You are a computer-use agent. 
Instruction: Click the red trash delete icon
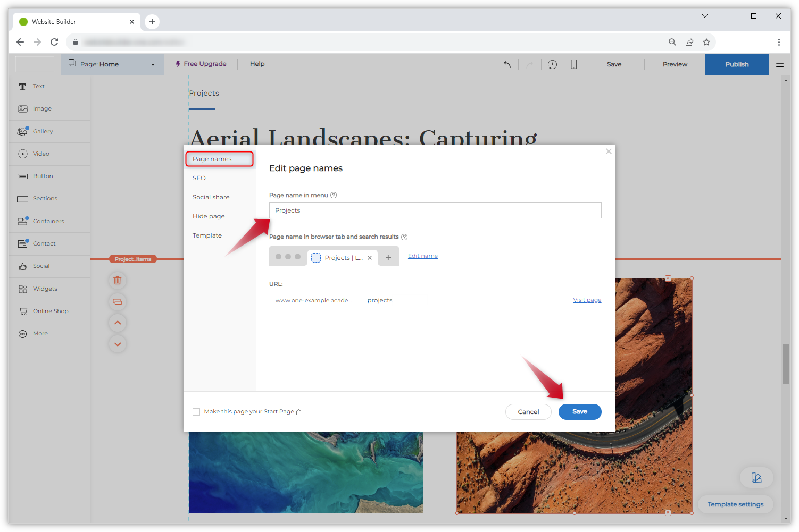(118, 280)
